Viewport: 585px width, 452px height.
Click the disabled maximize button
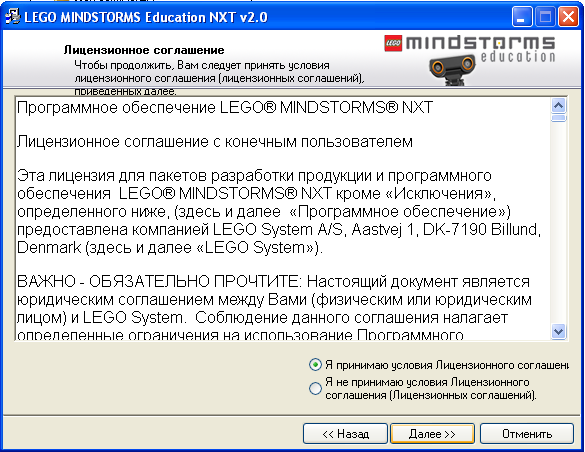[545, 17]
